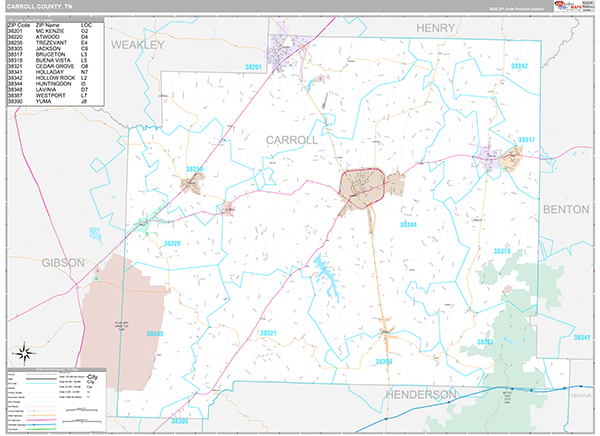
Task: Click the DECATUR county label on the map
Action: 581,396
